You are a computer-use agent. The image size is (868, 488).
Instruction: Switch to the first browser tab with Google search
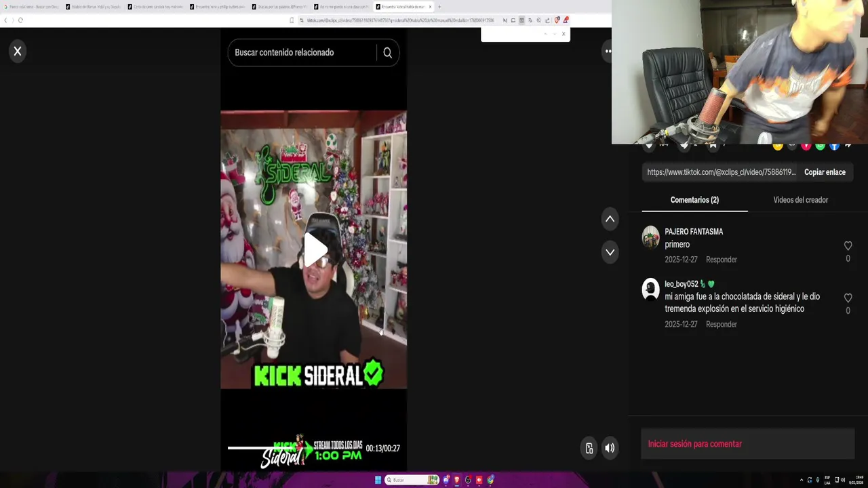point(31,7)
